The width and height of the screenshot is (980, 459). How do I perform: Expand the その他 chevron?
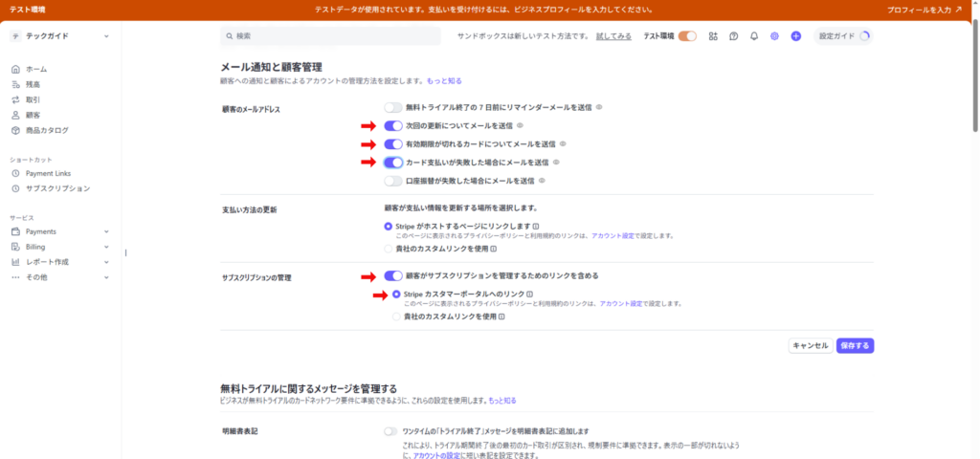tap(106, 277)
